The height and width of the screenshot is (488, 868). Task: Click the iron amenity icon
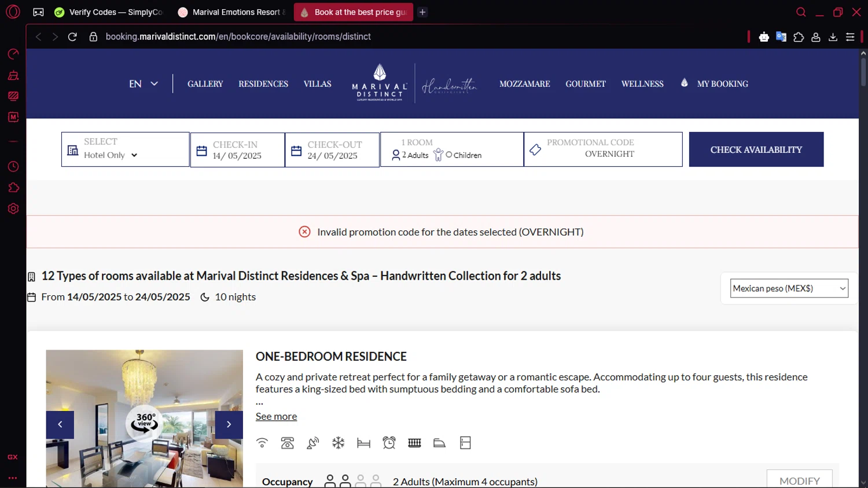[x=440, y=443]
